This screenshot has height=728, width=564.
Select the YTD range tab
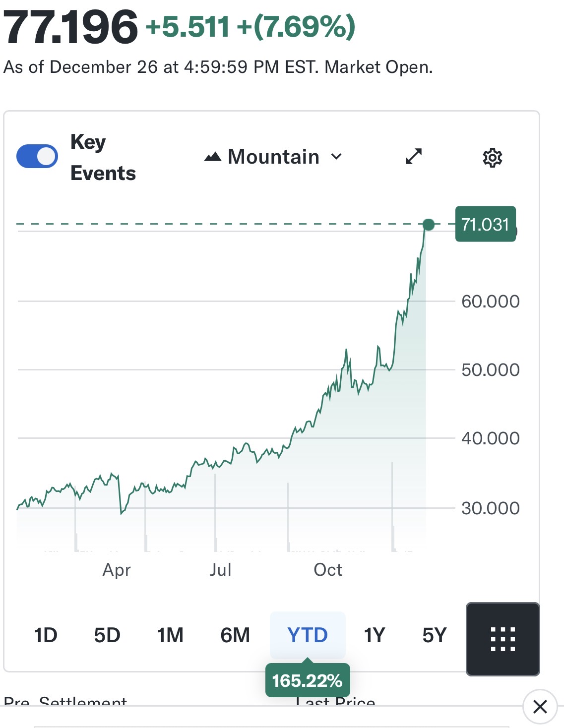coord(308,635)
